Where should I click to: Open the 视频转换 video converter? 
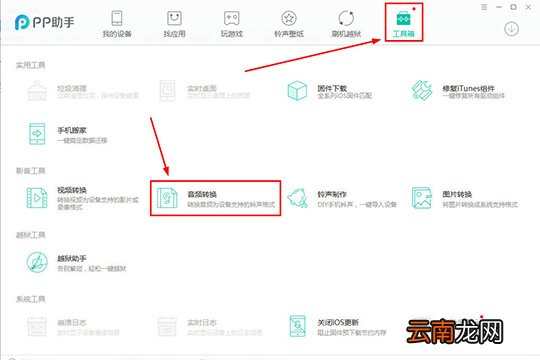(83, 198)
